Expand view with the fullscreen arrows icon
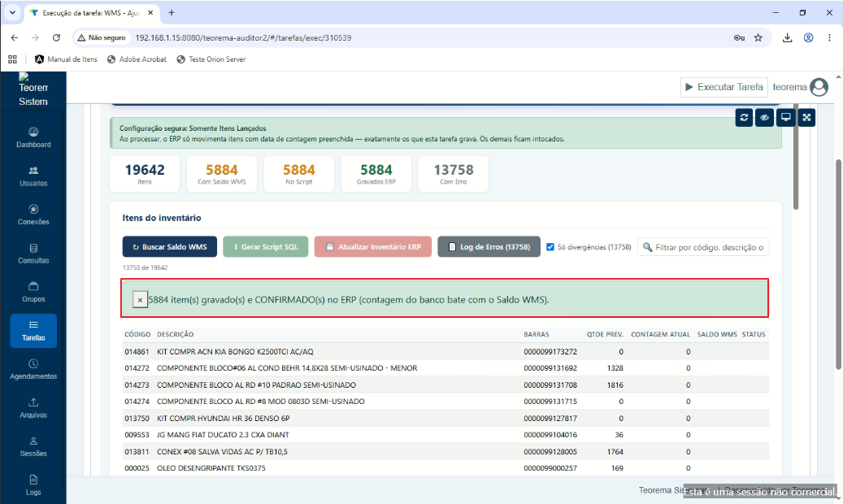The image size is (843, 504). click(806, 117)
